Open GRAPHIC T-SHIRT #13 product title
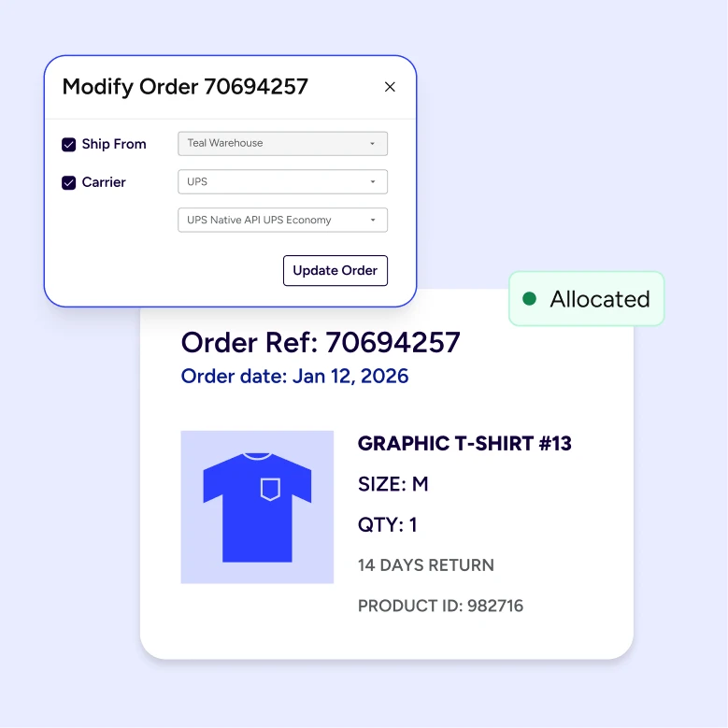Viewport: 728px width, 728px height. click(x=464, y=443)
